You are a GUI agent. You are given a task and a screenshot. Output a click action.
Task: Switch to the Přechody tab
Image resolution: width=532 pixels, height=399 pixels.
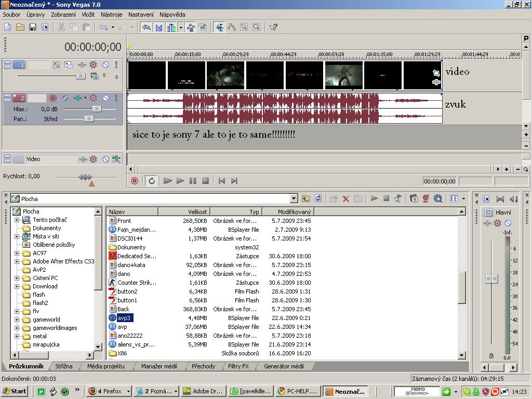(203, 366)
